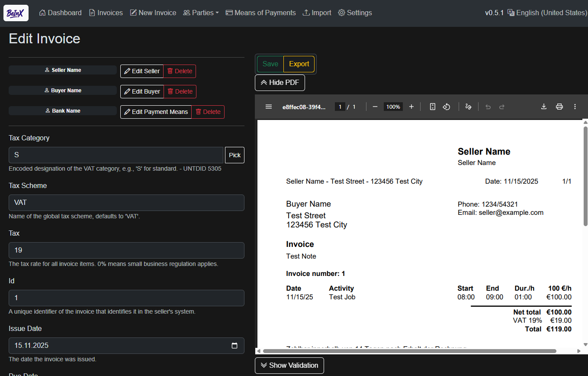Expand the Parties dropdown menu

[201, 13]
